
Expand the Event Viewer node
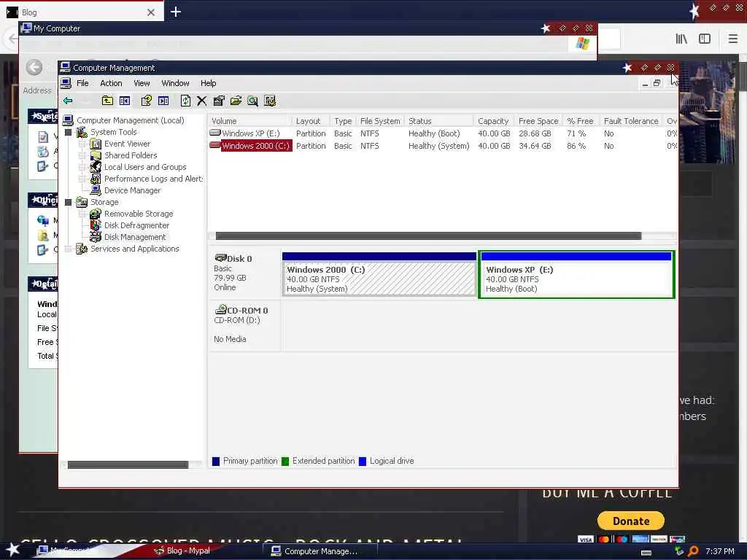(x=82, y=144)
